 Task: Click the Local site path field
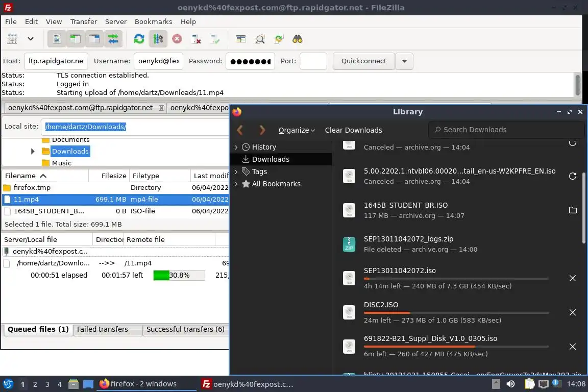point(135,127)
